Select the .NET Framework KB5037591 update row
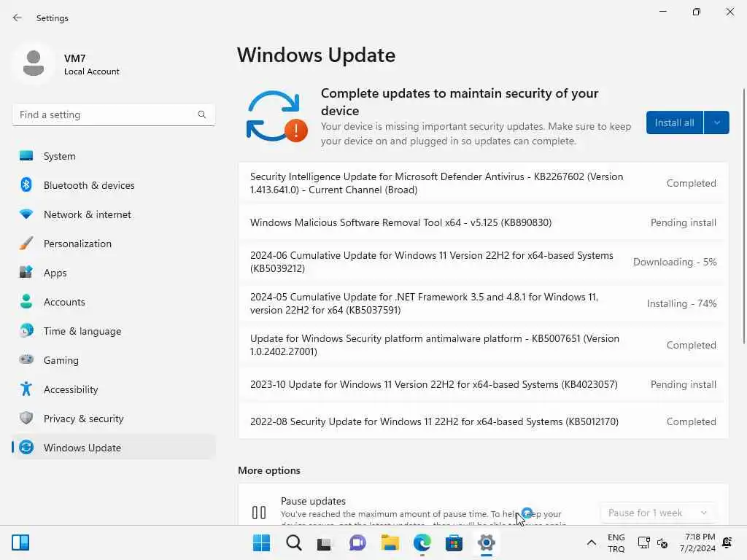This screenshot has height=560, width=747. pos(483,303)
